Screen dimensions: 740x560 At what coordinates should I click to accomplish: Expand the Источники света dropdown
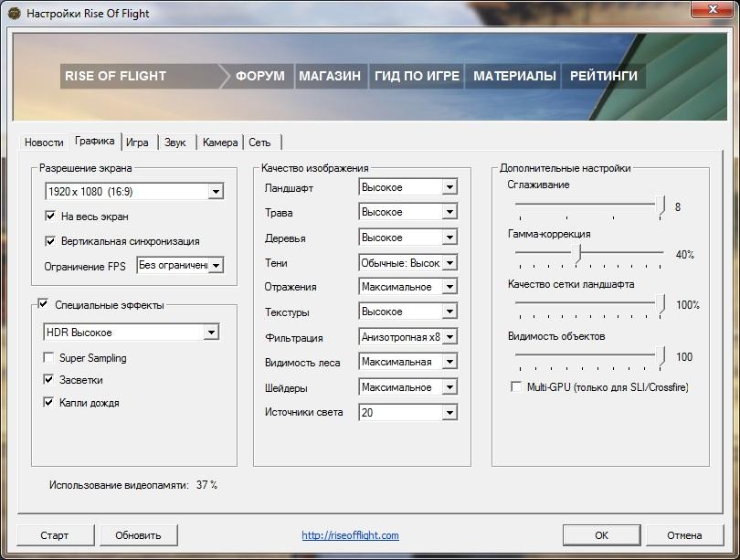pos(407,413)
